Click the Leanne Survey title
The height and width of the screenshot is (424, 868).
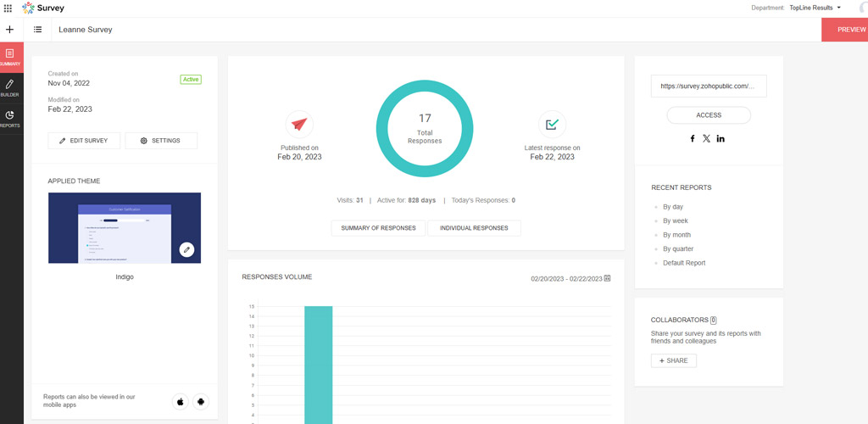coord(86,30)
